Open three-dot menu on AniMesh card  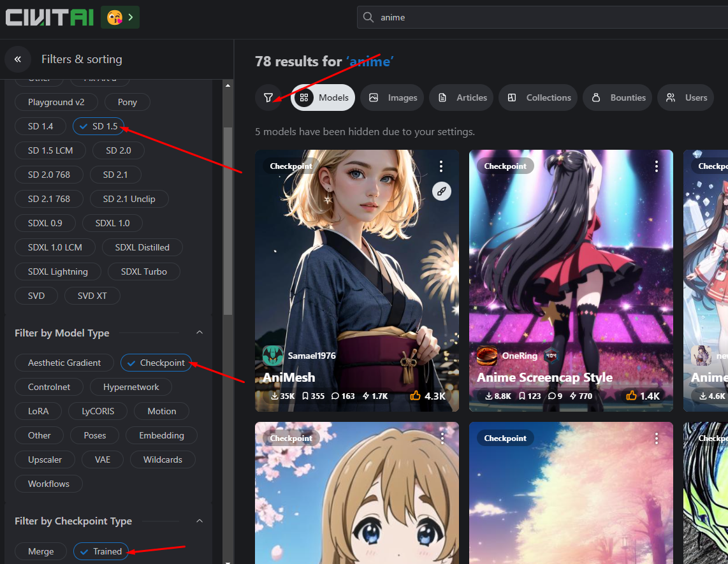pos(441,166)
